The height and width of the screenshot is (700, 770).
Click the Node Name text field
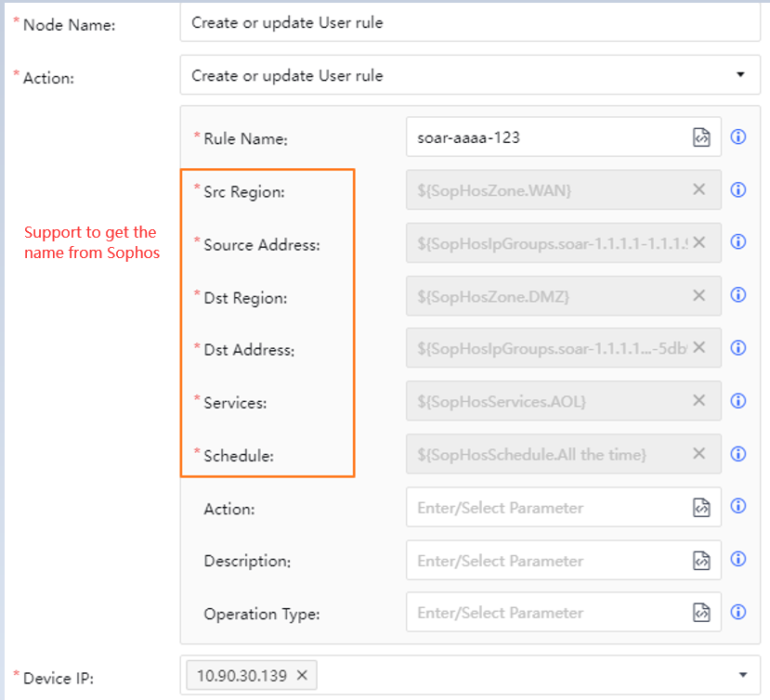469,23
